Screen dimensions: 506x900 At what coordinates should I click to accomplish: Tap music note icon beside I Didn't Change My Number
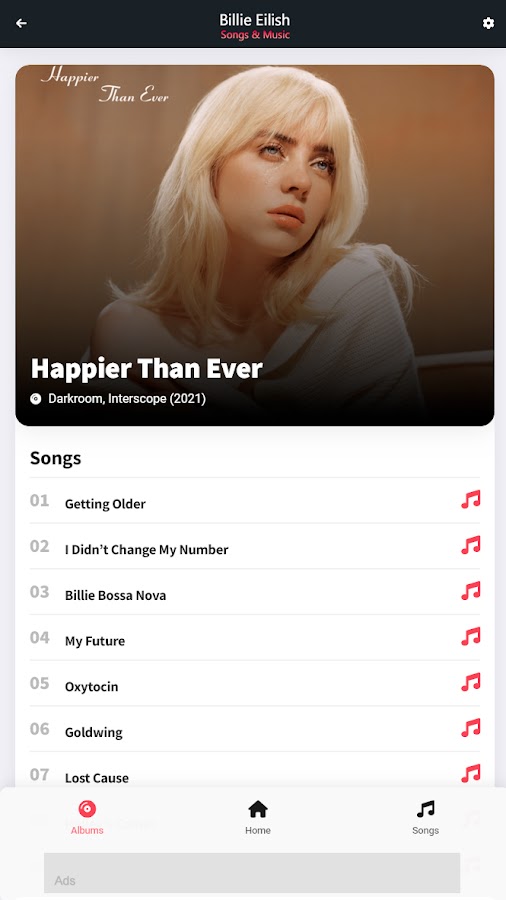pyautogui.click(x=470, y=545)
